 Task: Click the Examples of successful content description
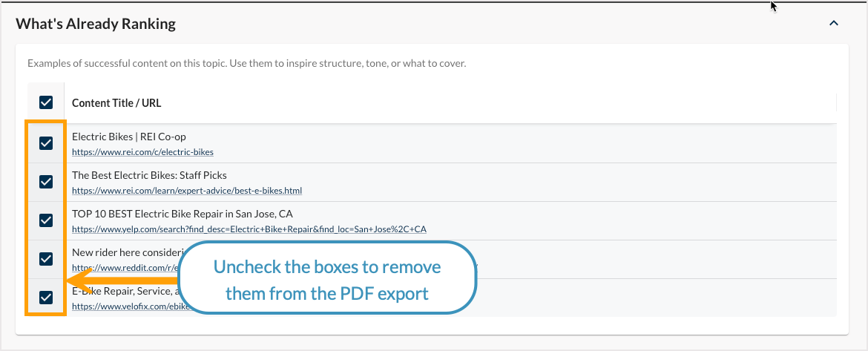click(246, 64)
